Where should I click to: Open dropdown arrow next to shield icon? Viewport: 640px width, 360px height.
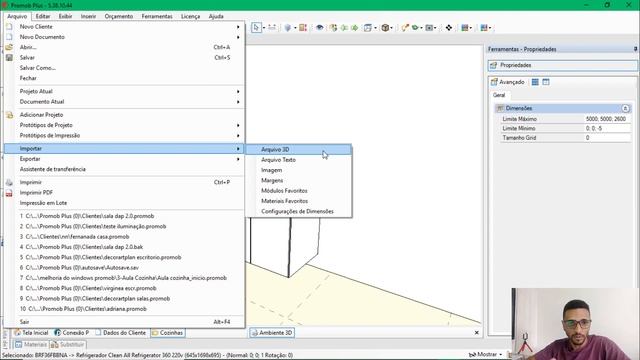coord(295,28)
